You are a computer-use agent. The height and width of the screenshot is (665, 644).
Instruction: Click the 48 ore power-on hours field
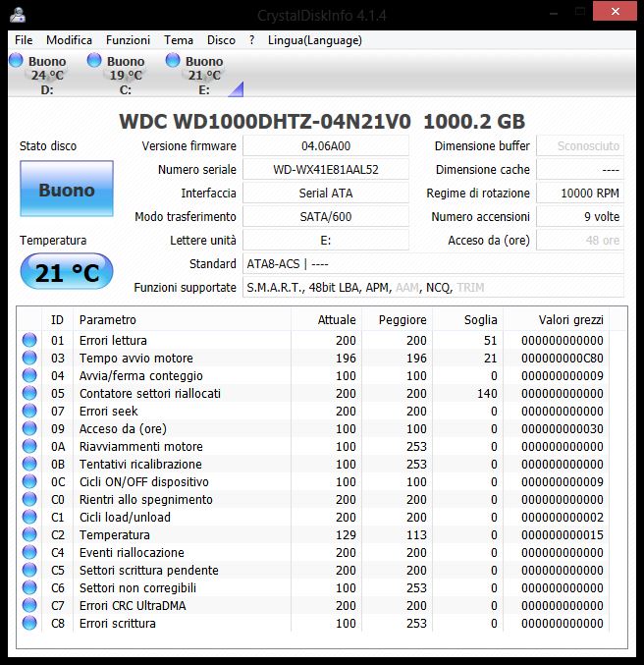click(580, 241)
